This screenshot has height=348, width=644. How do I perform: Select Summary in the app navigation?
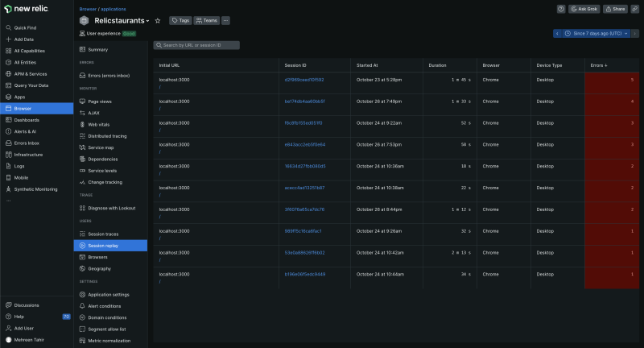point(97,50)
